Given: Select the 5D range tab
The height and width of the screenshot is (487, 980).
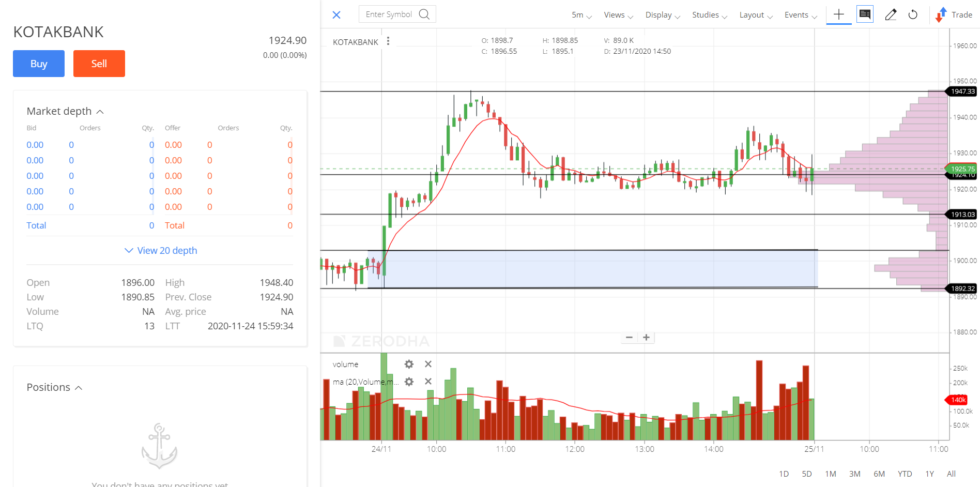Looking at the screenshot, I should tap(807, 474).
